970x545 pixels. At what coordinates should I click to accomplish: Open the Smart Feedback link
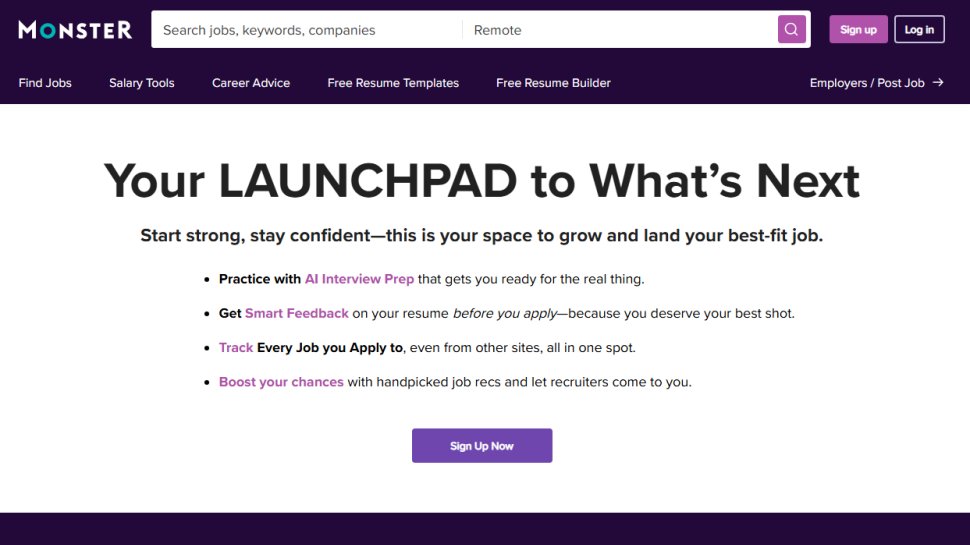click(297, 314)
